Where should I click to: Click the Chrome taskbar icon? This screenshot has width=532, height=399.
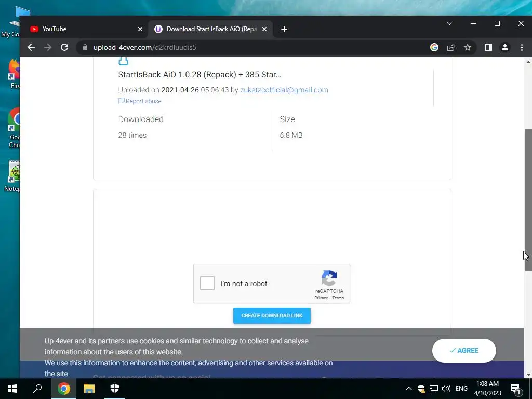pyautogui.click(x=63, y=389)
